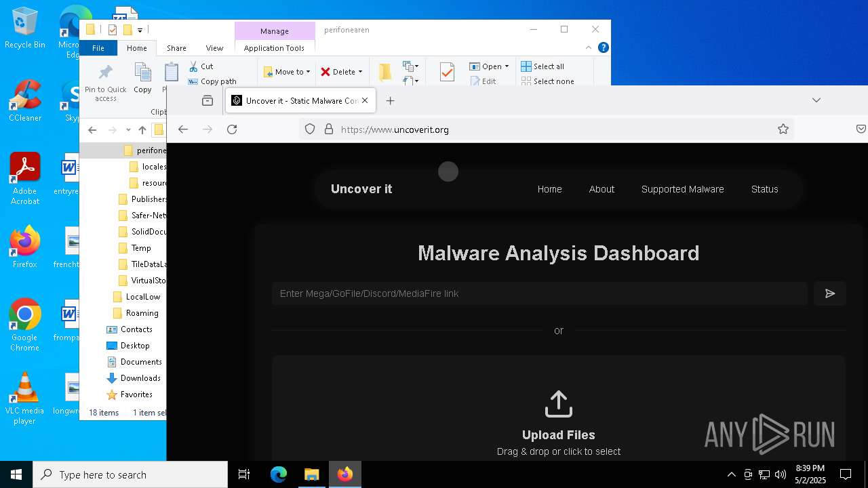Click the Pocket save icon

click(x=861, y=129)
